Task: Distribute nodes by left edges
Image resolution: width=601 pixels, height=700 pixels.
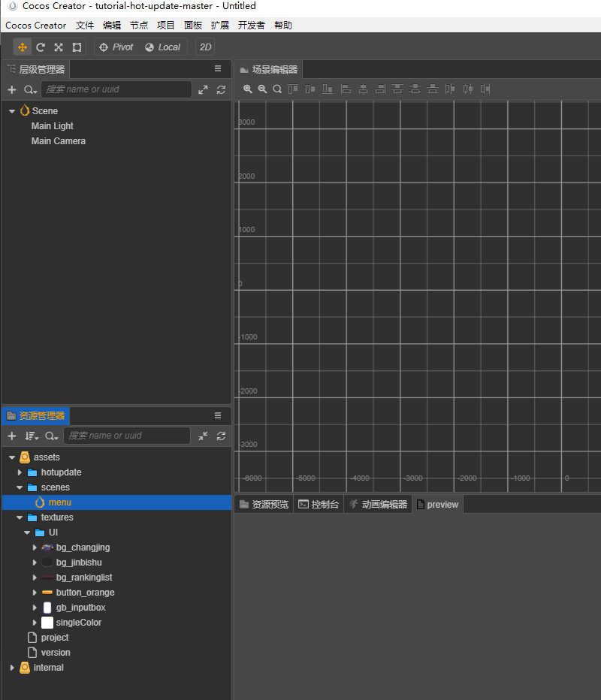Action: tap(450, 89)
